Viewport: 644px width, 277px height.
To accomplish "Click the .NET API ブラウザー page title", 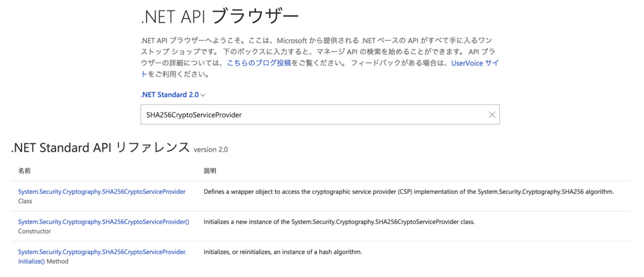I will point(219,17).
